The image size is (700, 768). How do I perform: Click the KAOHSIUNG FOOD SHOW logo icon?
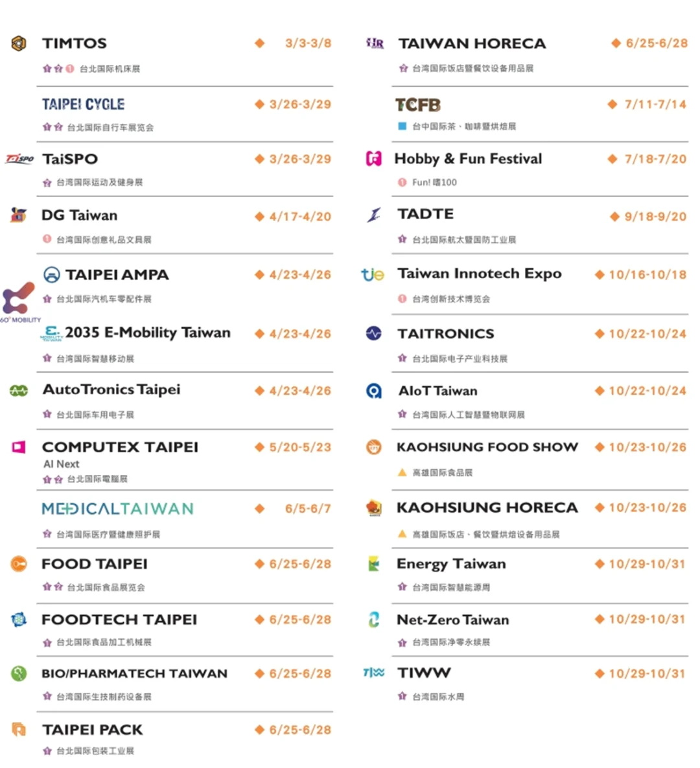point(374,447)
